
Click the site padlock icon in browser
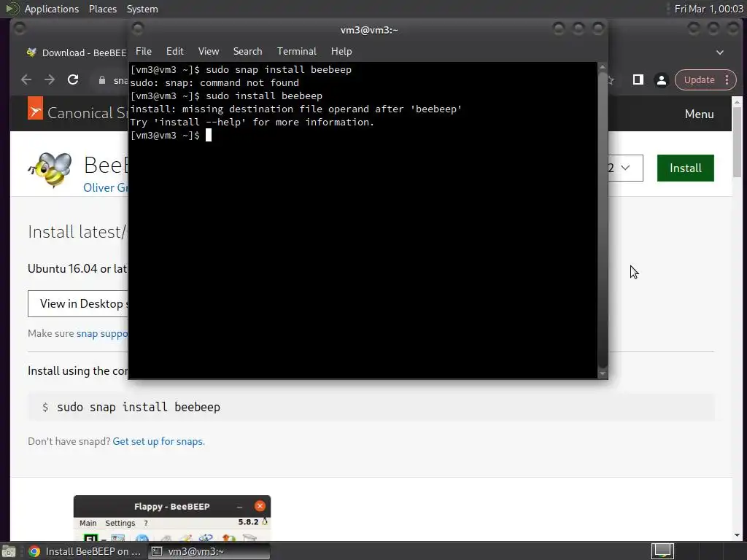(102, 80)
